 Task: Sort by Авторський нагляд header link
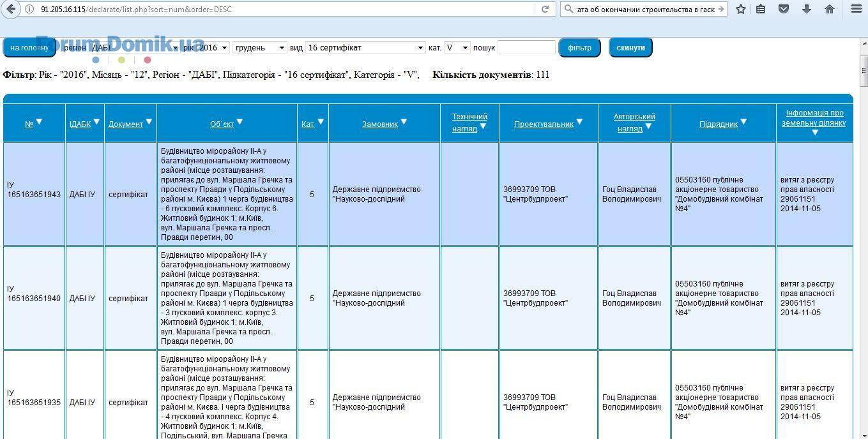pos(634,123)
